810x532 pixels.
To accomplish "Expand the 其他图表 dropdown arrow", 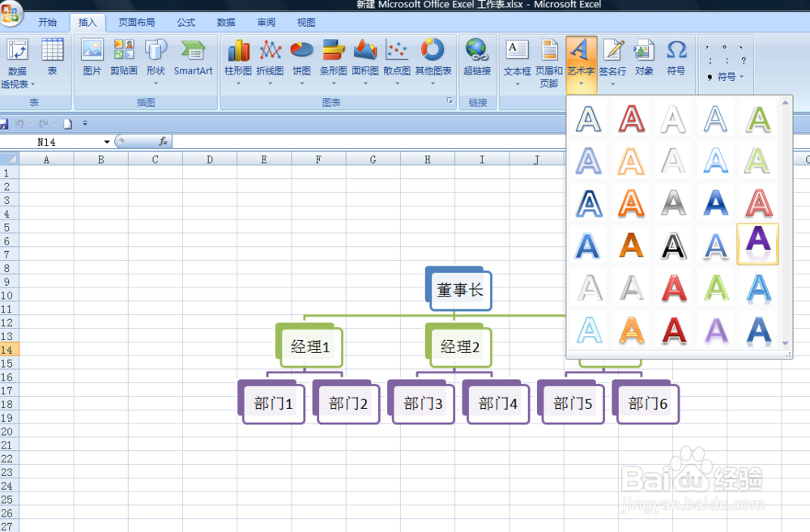I will click(x=433, y=83).
